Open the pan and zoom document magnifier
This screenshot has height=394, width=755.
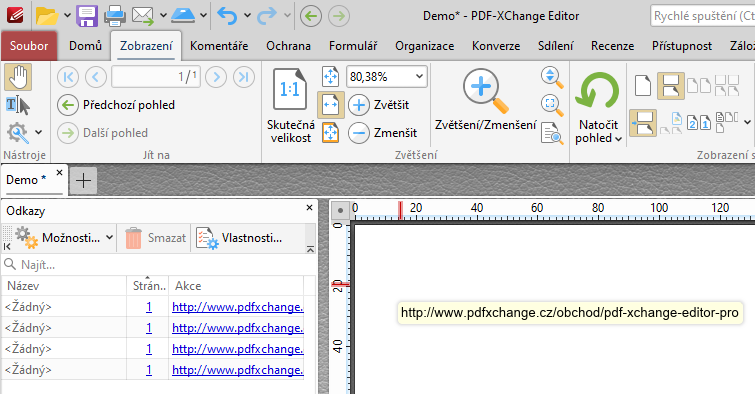pos(552,133)
